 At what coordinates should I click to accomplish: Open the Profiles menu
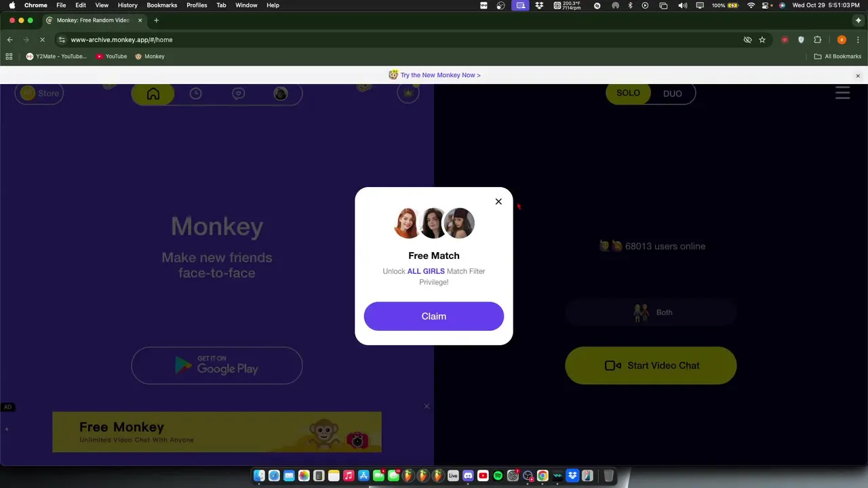coord(197,5)
